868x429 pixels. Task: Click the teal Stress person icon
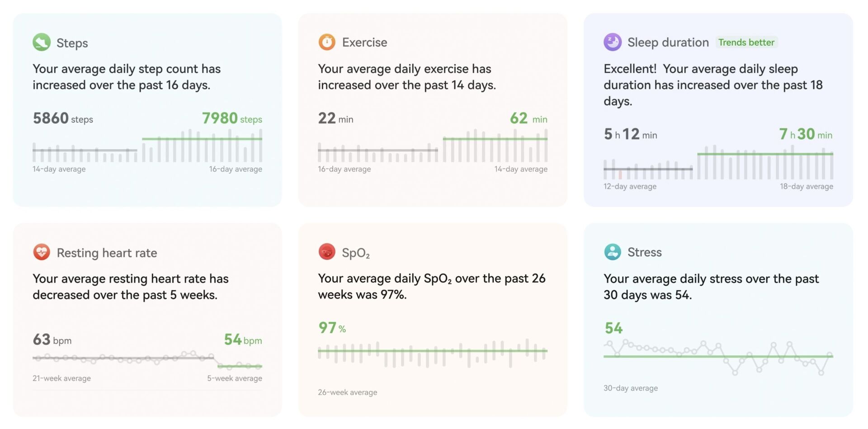point(613,252)
